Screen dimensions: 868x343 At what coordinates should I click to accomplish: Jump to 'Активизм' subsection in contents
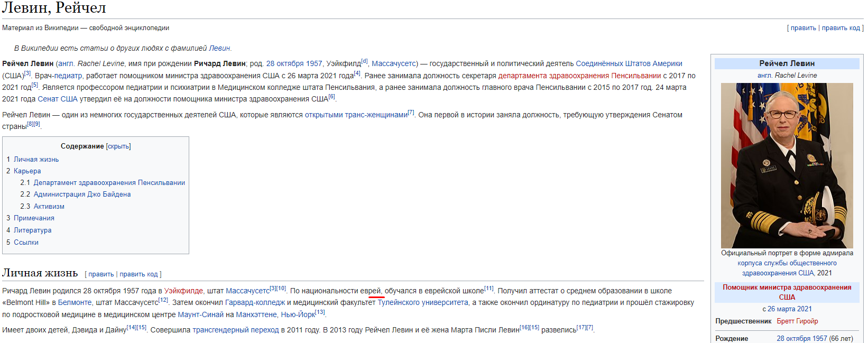pyautogui.click(x=49, y=207)
